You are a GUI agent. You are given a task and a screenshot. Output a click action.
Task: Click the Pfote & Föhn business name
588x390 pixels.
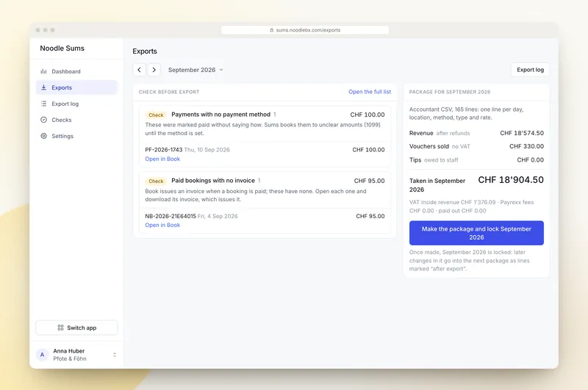pyautogui.click(x=70, y=358)
